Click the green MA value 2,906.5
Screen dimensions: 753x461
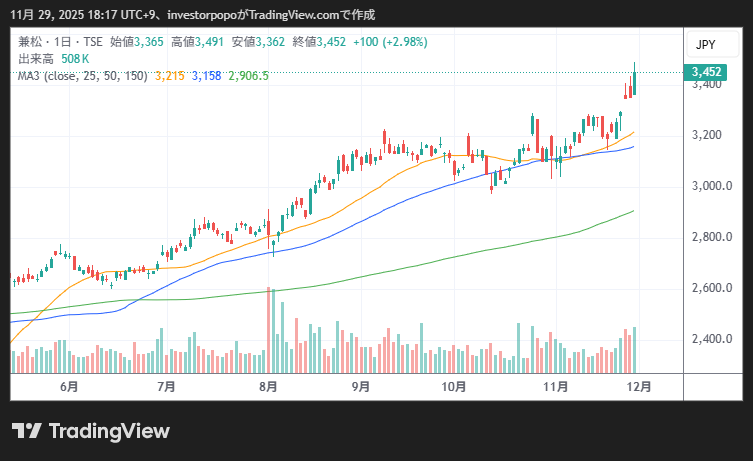pyautogui.click(x=250, y=76)
